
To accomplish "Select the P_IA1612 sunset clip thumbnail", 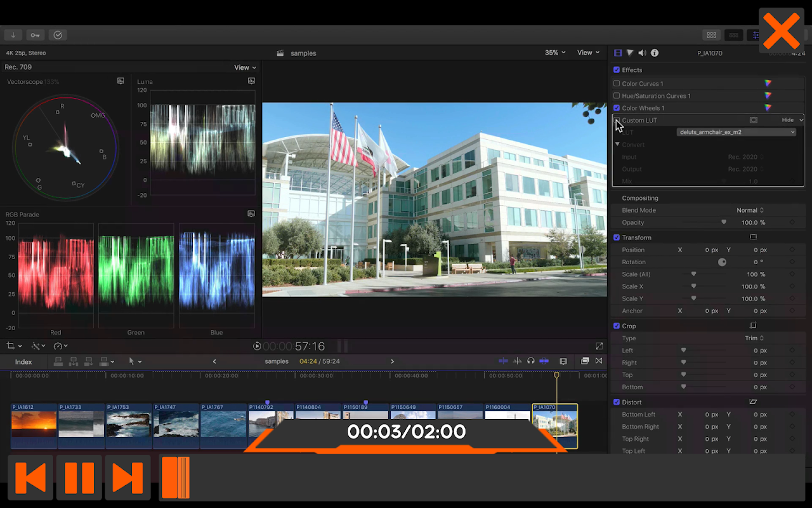I will 34,424.
